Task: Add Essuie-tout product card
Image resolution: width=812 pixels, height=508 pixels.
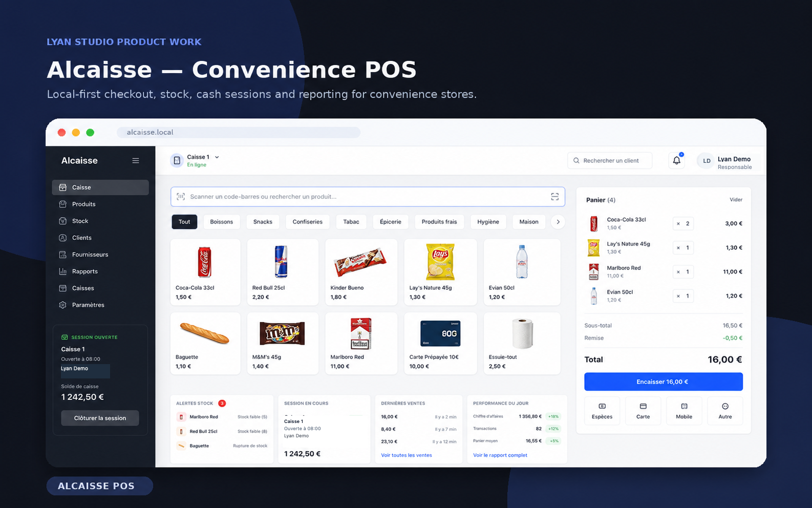Action: 522,344
